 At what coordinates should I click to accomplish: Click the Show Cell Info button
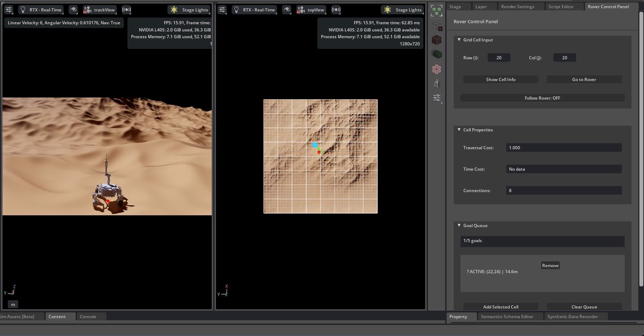pyautogui.click(x=500, y=79)
